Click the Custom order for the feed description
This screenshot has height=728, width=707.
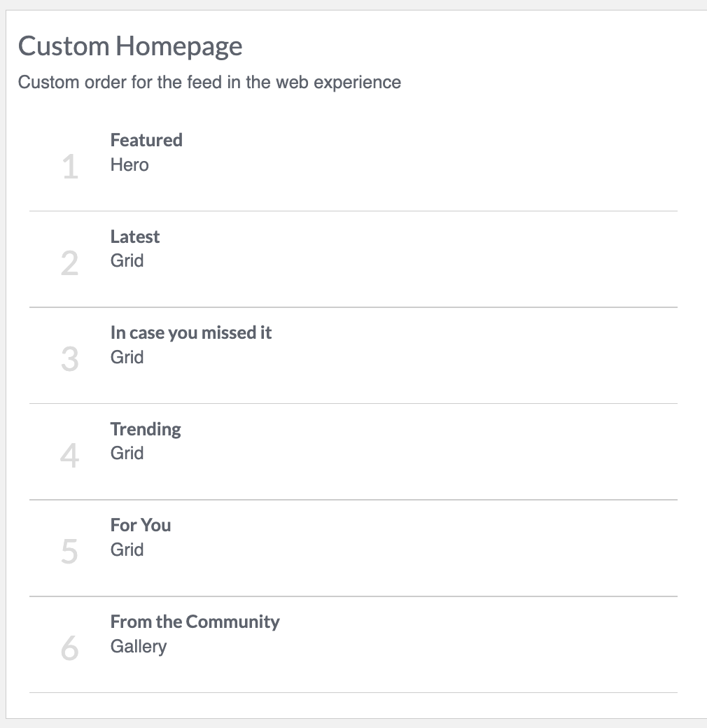pos(209,82)
